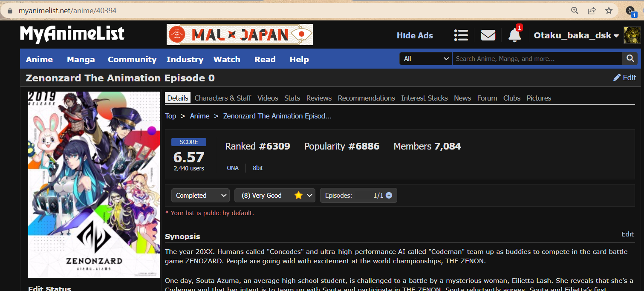Open the Completed status dropdown
644x291 pixels.
pos(200,196)
